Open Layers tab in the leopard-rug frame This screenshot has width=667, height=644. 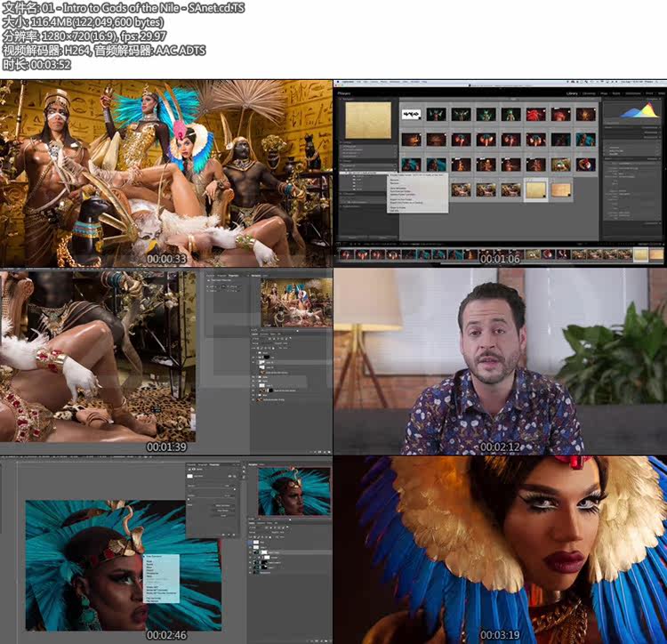click(x=254, y=334)
